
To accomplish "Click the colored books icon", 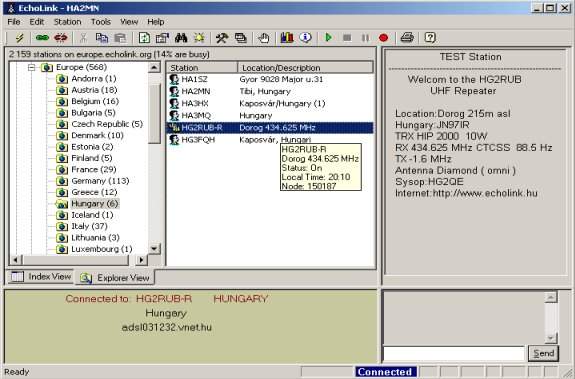I will (287, 37).
